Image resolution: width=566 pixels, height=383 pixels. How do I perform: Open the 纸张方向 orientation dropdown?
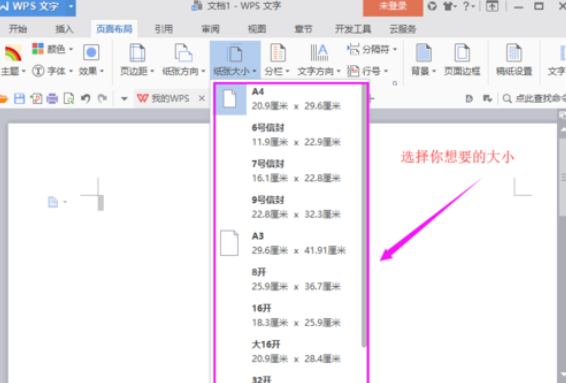pos(183,60)
